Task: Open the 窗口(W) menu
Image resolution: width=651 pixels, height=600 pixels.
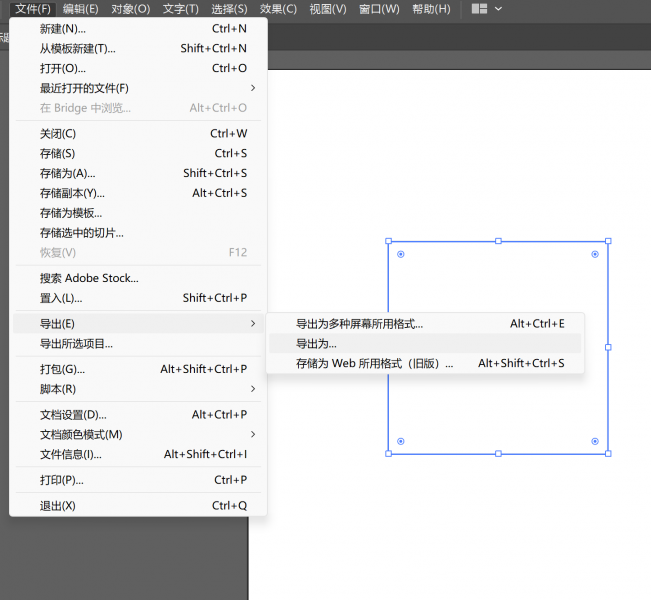Action: [x=379, y=9]
